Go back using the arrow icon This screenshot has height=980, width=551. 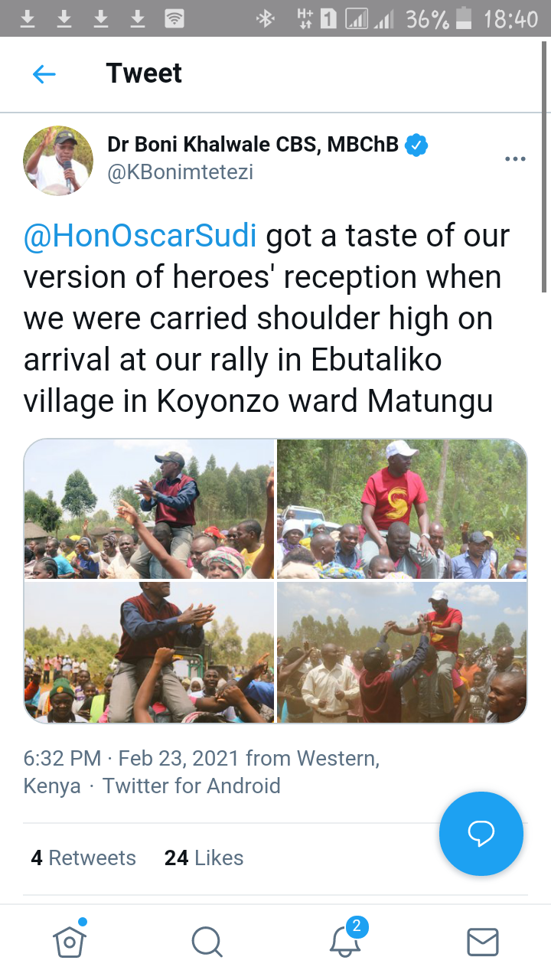(44, 74)
